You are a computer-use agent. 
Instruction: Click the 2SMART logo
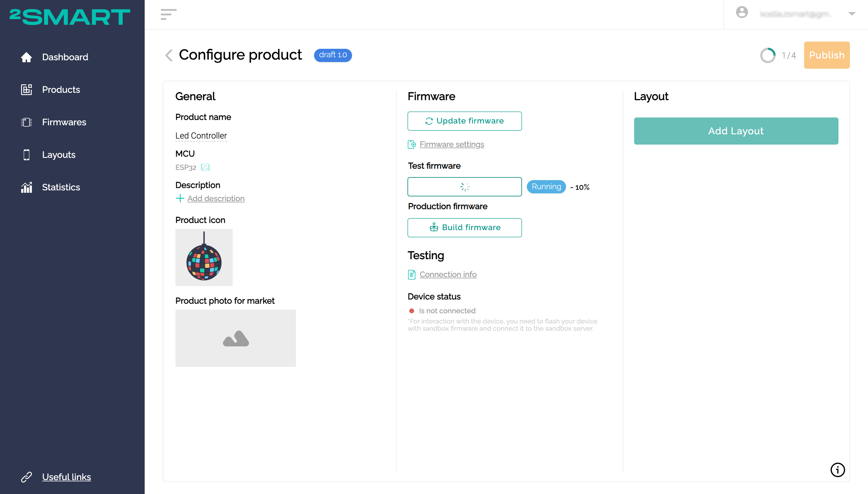click(70, 17)
